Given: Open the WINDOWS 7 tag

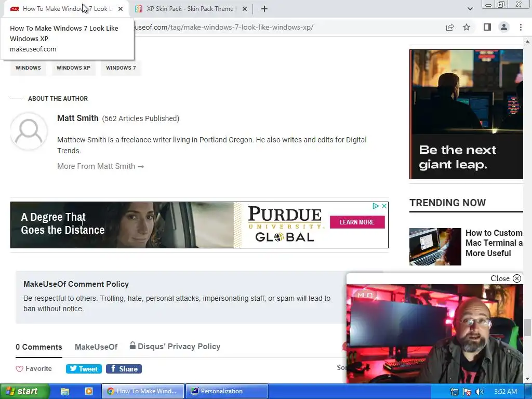Looking at the screenshot, I should coord(121,68).
